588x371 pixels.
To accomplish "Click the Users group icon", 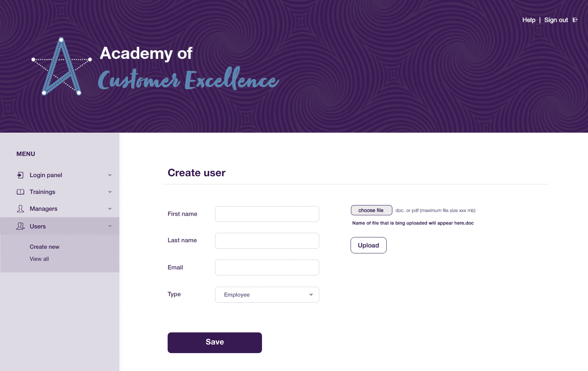I will point(20,226).
